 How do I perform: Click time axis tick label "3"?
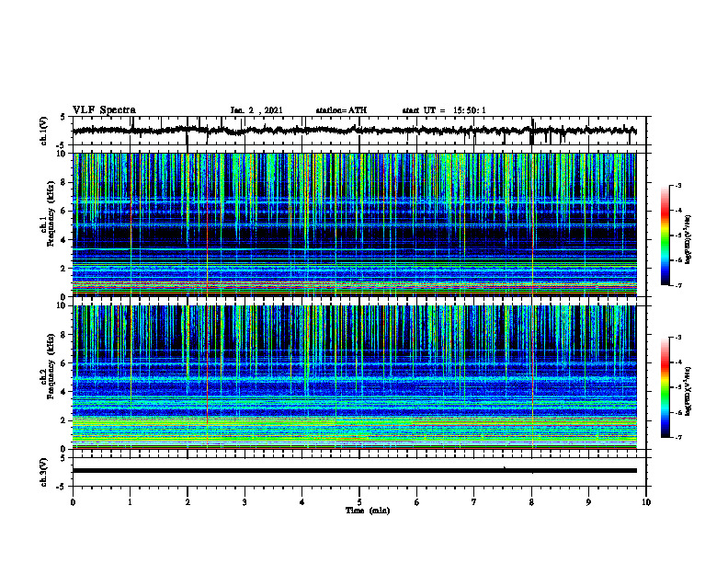[245, 502]
